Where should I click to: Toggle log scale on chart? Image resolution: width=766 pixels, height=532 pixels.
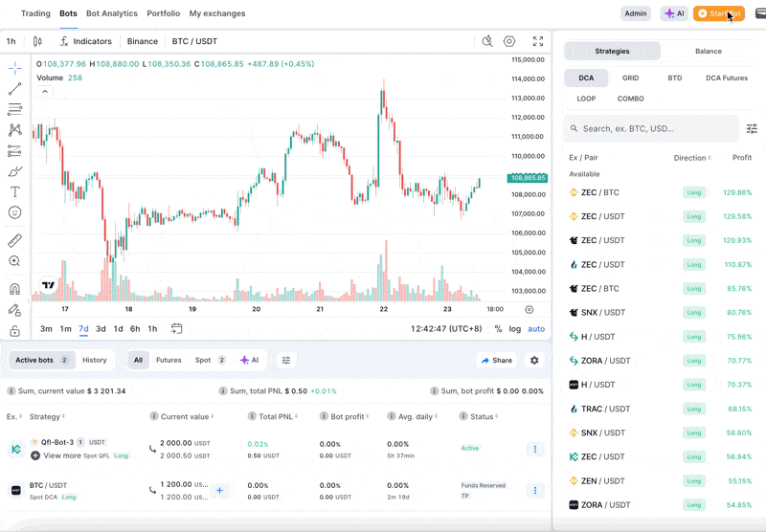pos(515,329)
